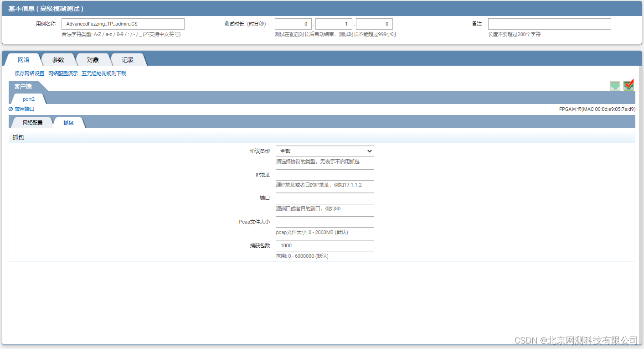Focus the 备注 input field
The image size is (644, 349).
point(550,24)
